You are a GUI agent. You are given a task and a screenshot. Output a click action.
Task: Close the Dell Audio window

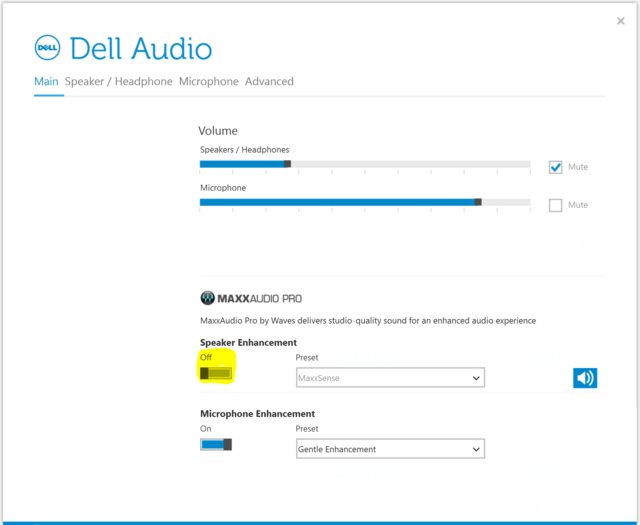[622, 20]
